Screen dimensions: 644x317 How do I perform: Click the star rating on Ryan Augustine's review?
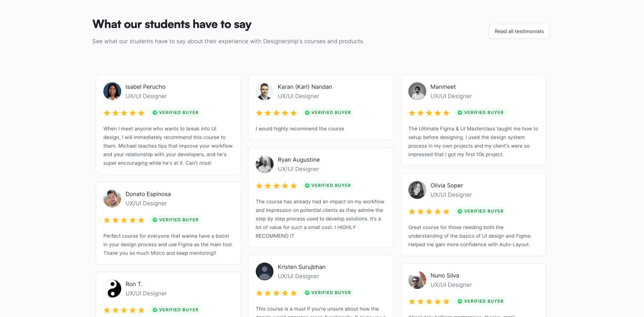[276, 185]
